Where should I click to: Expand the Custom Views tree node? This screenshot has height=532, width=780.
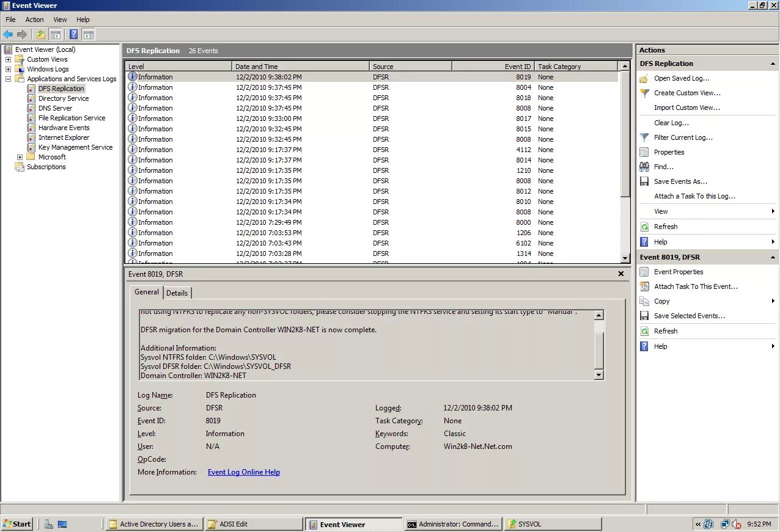tap(8, 59)
